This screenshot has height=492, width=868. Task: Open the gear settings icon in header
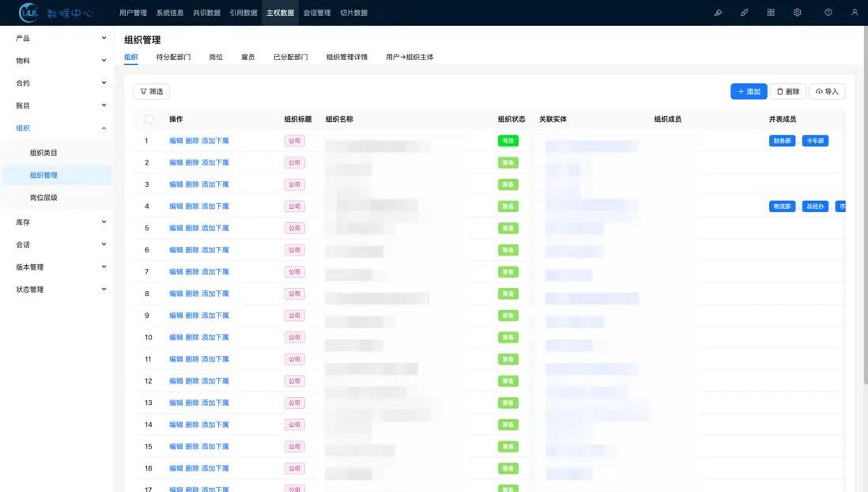pyautogui.click(x=797, y=12)
